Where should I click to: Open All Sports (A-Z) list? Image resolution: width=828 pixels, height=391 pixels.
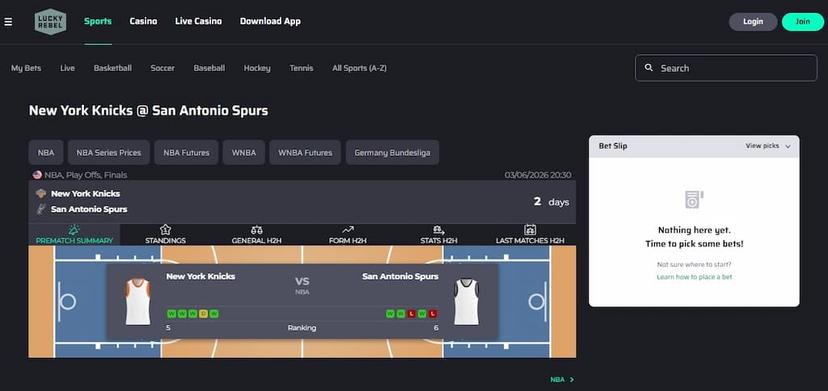(x=359, y=68)
